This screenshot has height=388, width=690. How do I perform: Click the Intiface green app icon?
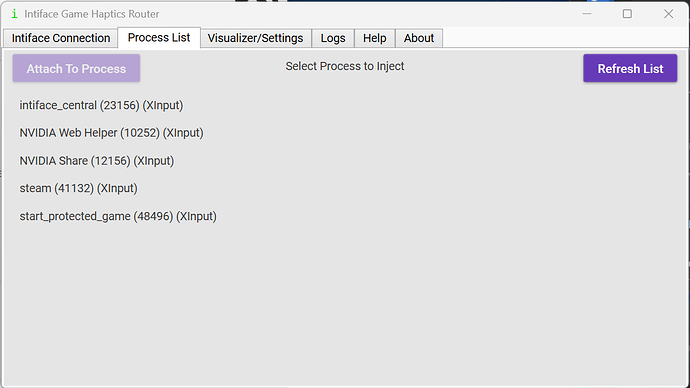(x=15, y=14)
